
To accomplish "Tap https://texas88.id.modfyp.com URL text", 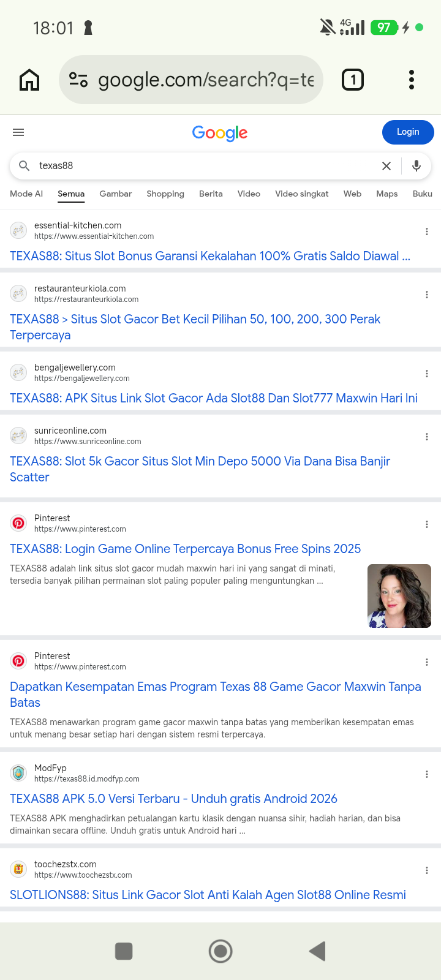I will [x=87, y=779].
